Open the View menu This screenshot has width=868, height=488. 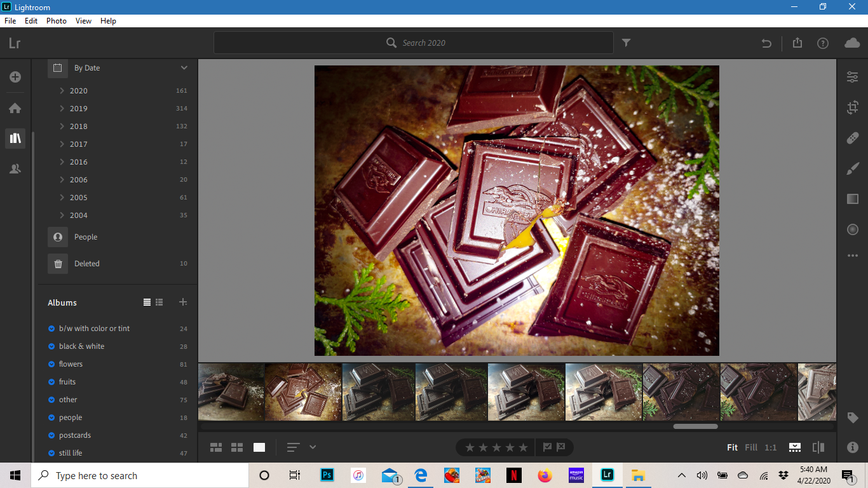(x=83, y=21)
